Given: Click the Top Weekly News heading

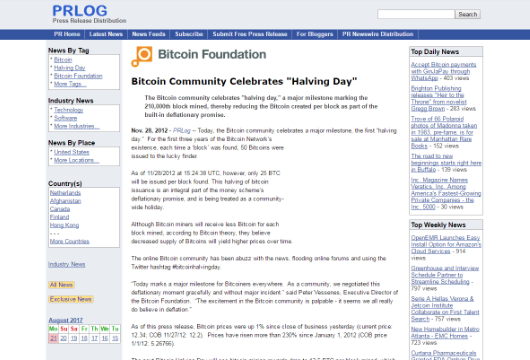Looking at the screenshot, I should click(438, 225).
